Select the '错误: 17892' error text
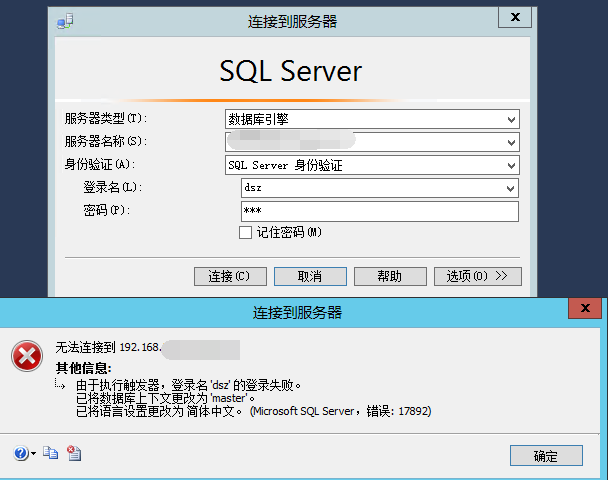Screen dimensions: 608x480 [397, 411]
